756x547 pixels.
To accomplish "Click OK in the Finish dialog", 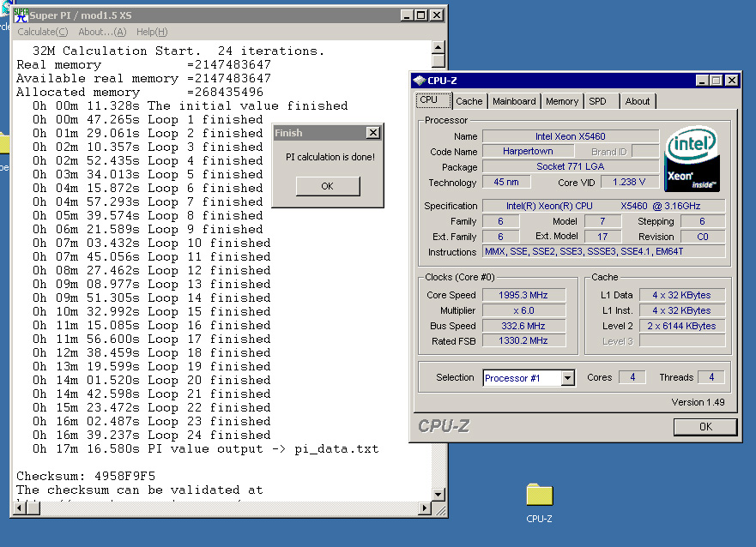I will tap(328, 186).
